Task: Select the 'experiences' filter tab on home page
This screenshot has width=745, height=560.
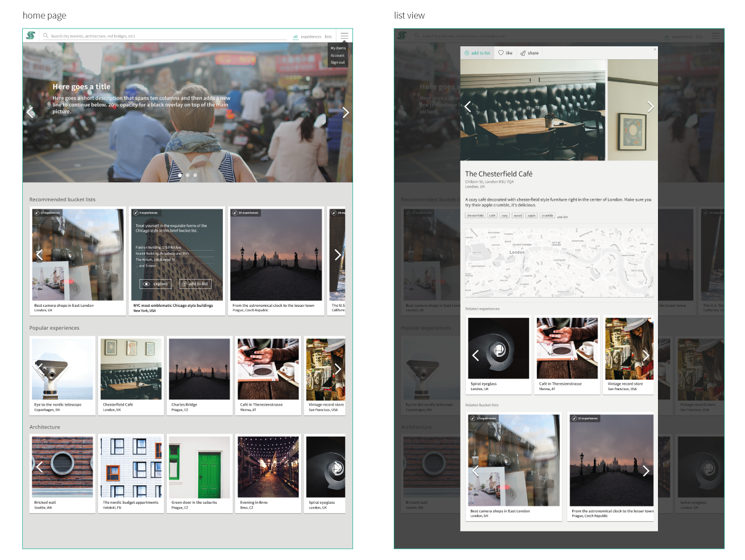Action: pos(311,36)
